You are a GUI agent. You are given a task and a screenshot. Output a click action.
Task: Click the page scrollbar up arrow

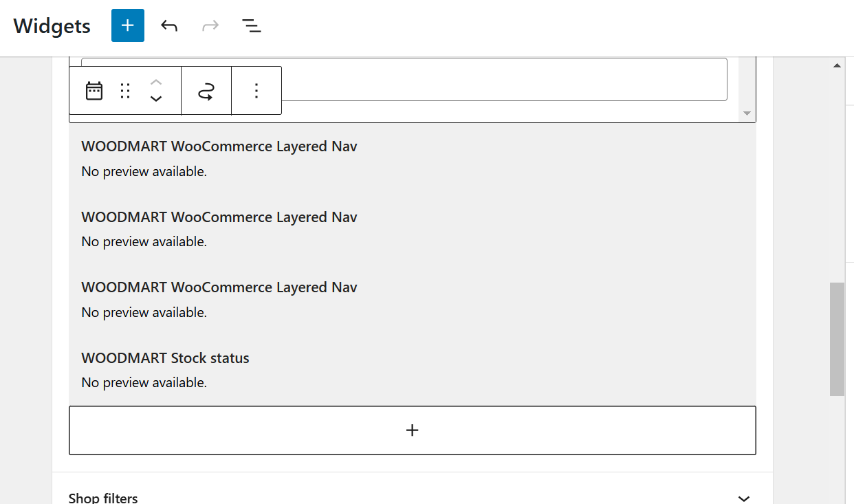tap(837, 66)
